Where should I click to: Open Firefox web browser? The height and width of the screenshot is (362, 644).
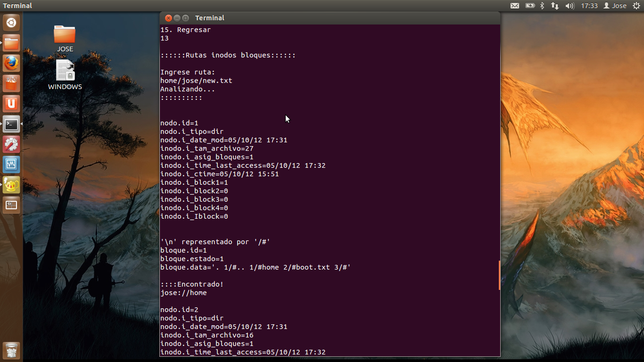[x=11, y=63]
